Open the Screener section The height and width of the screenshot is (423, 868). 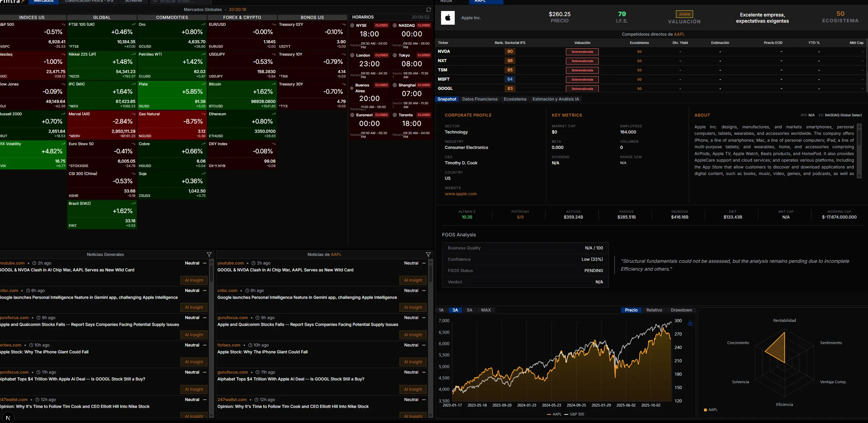[x=133, y=1]
